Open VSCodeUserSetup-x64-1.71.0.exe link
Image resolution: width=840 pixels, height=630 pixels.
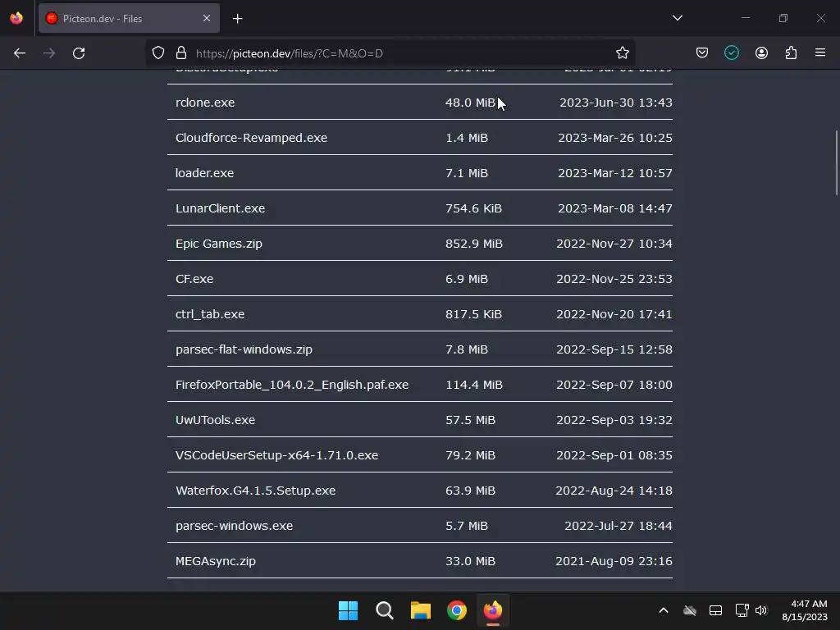(276, 455)
